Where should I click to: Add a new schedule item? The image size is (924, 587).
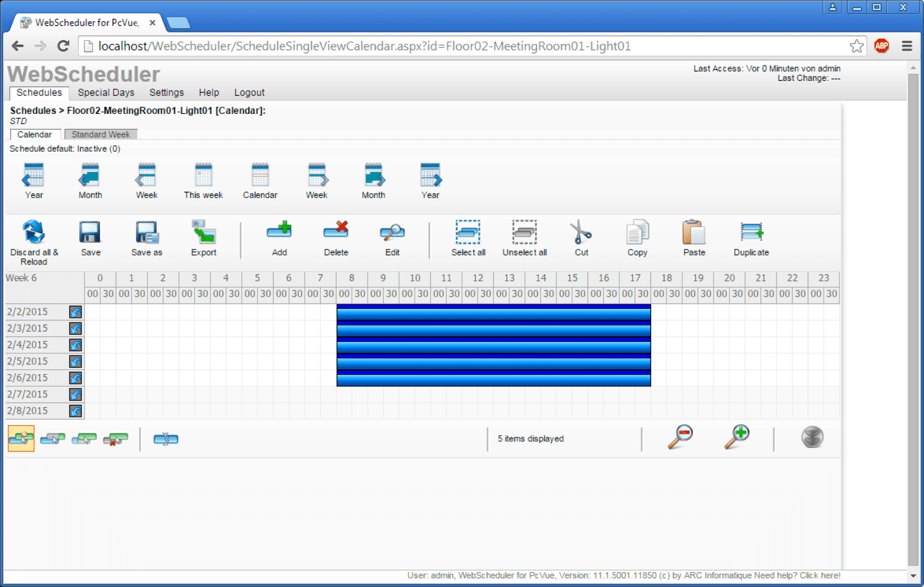[279, 238]
